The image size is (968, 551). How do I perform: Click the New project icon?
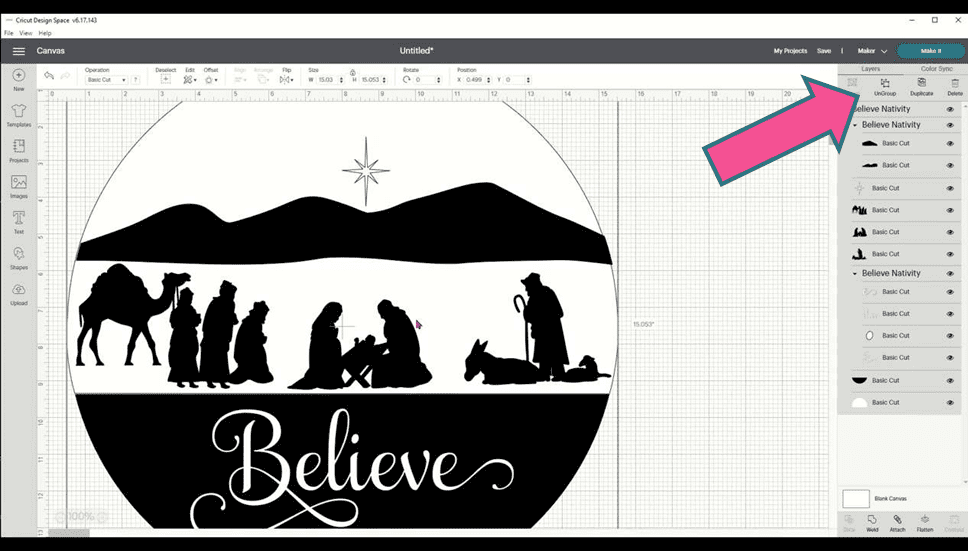pyautogui.click(x=19, y=75)
